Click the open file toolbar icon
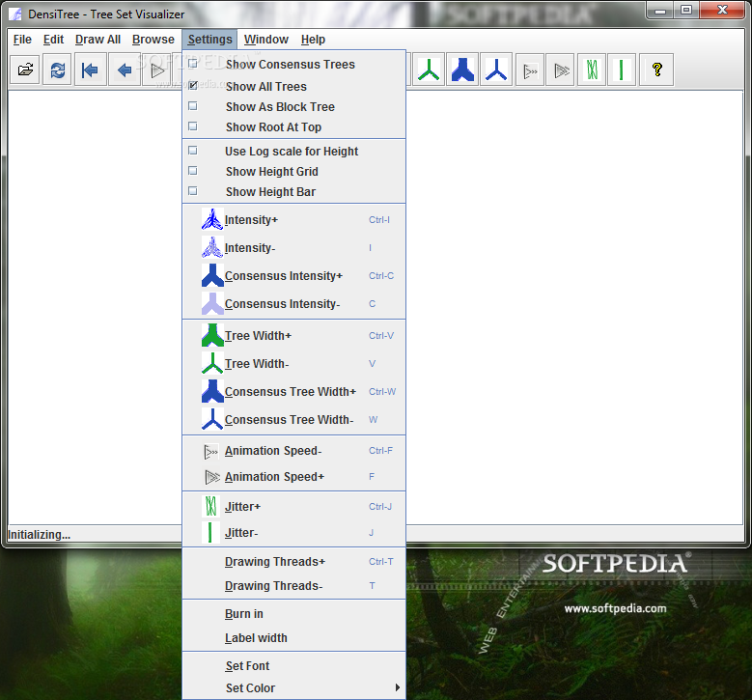Viewport: 752px width, 700px height. (25, 70)
